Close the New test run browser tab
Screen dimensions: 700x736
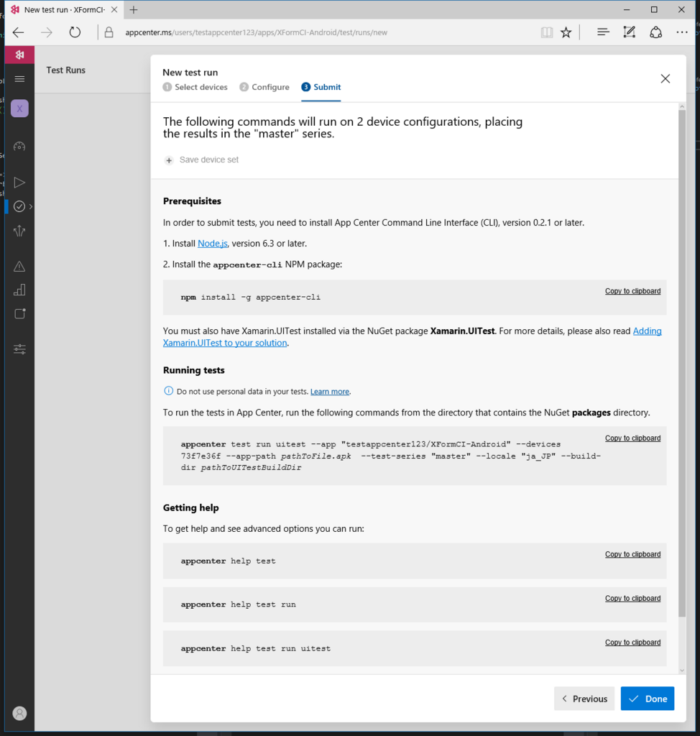pos(114,9)
